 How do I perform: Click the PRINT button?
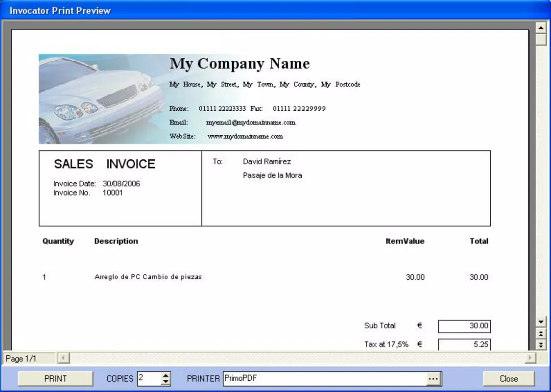click(55, 378)
